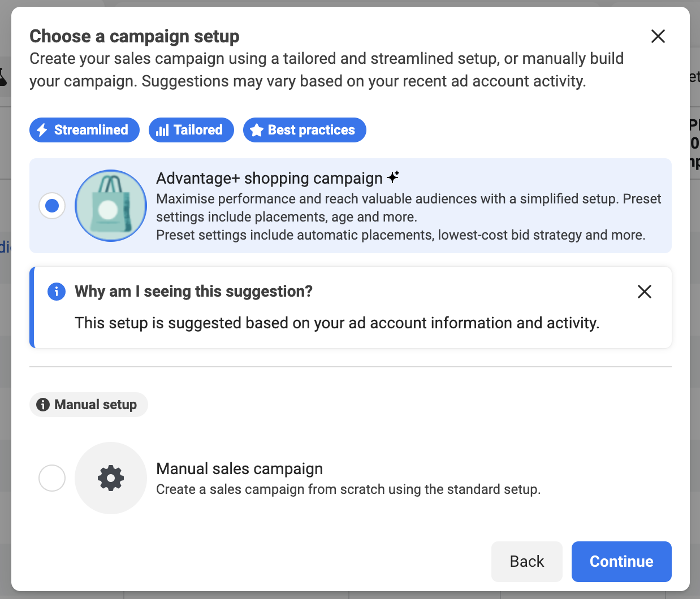Click "Why am I seeing this suggestion?" heading
The width and height of the screenshot is (700, 599).
pyautogui.click(x=194, y=292)
